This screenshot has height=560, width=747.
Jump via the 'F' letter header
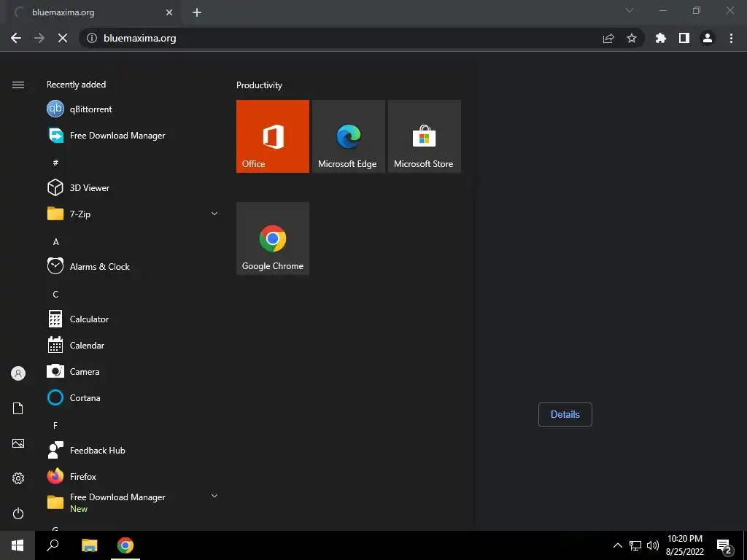pos(55,425)
